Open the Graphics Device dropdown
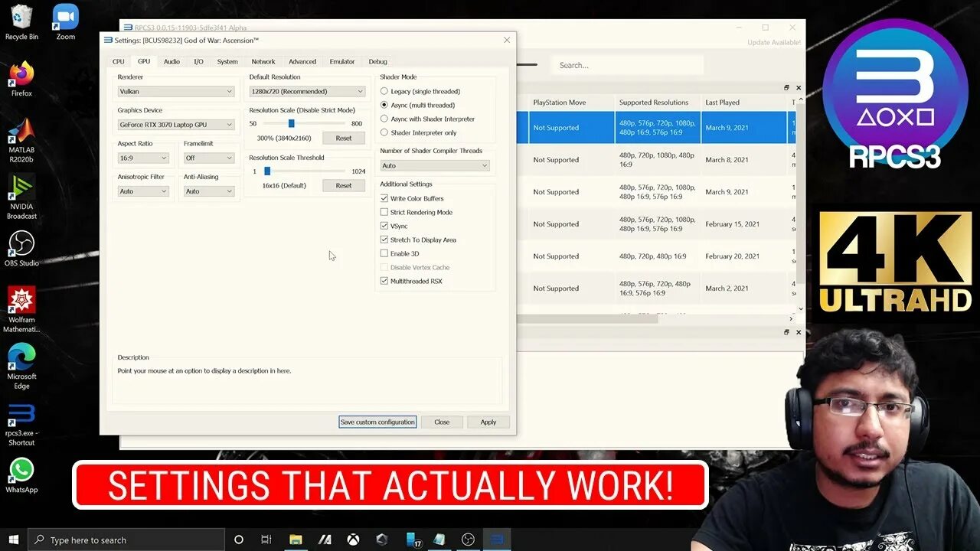Screen dimensions: 980x551 pos(176,124)
